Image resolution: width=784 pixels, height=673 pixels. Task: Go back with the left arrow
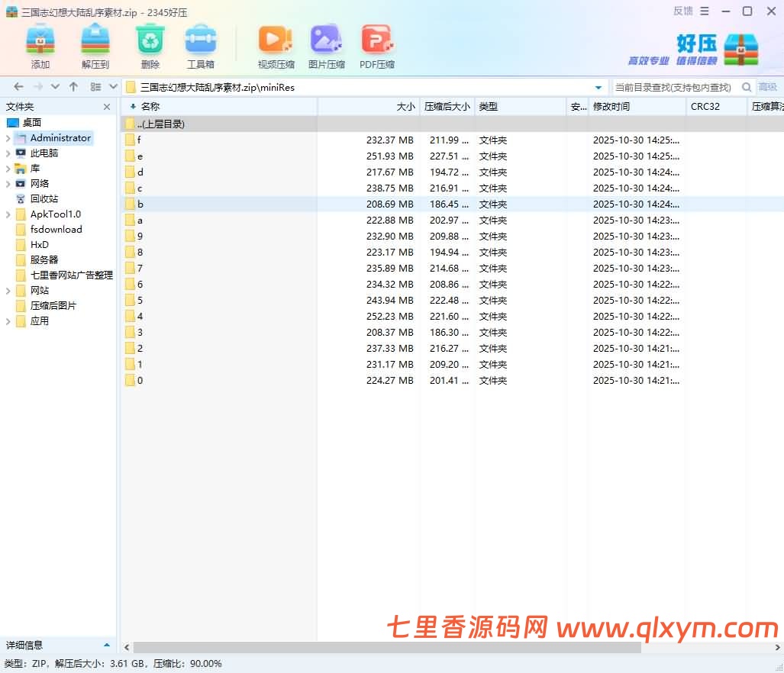coord(19,87)
